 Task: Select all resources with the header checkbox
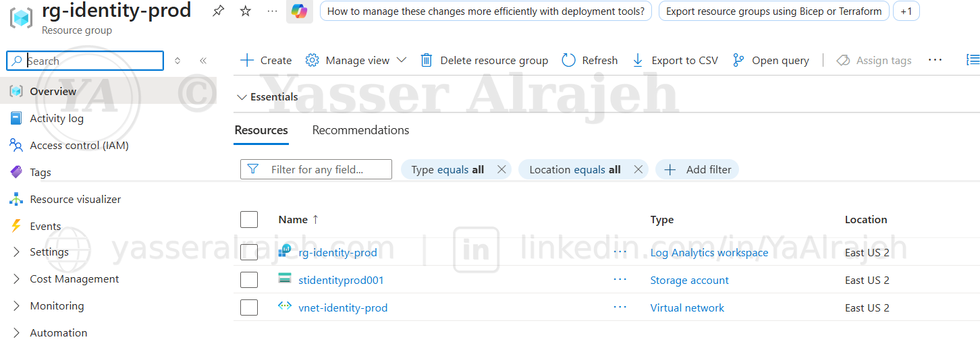[x=249, y=219]
